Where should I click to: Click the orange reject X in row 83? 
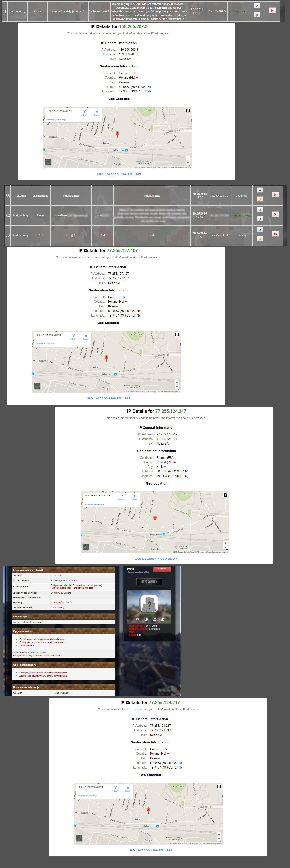(260, 199)
